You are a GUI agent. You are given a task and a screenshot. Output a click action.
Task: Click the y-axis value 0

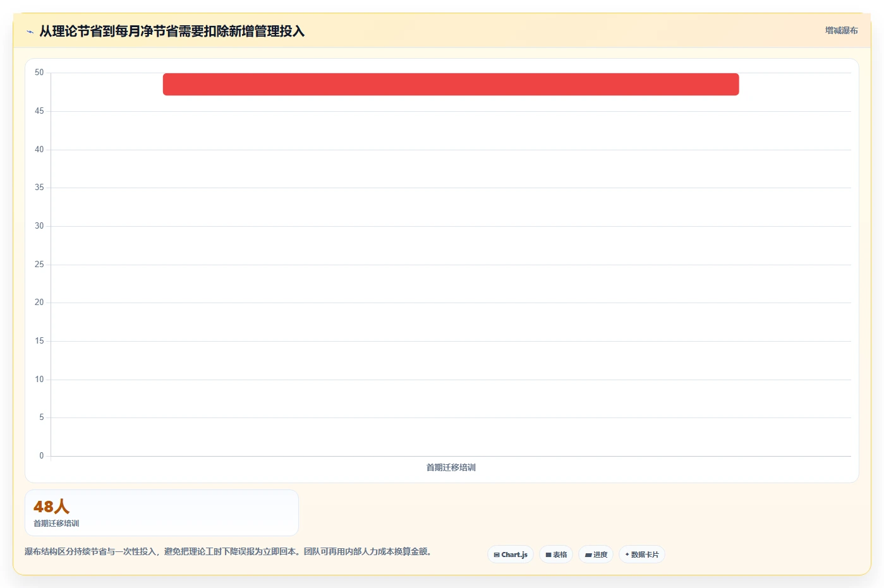click(42, 455)
